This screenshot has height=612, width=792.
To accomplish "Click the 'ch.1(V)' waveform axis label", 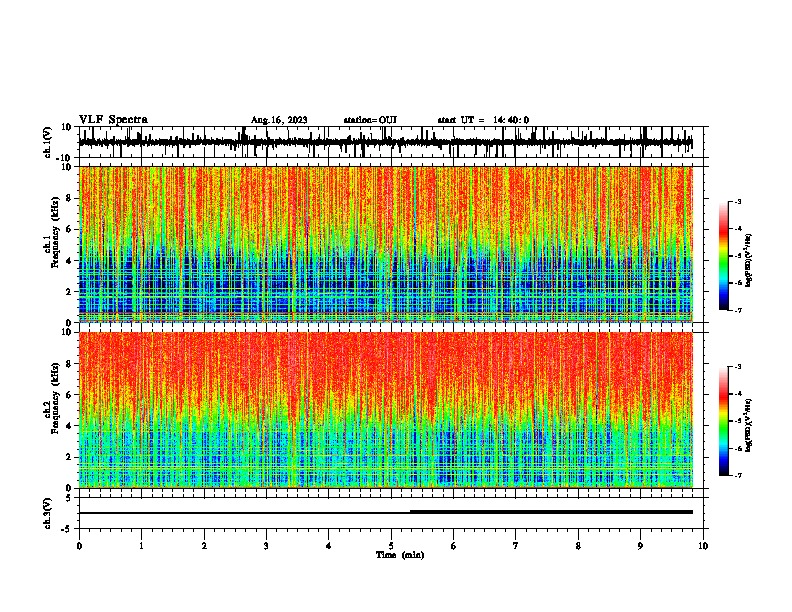I will click(48, 142).
